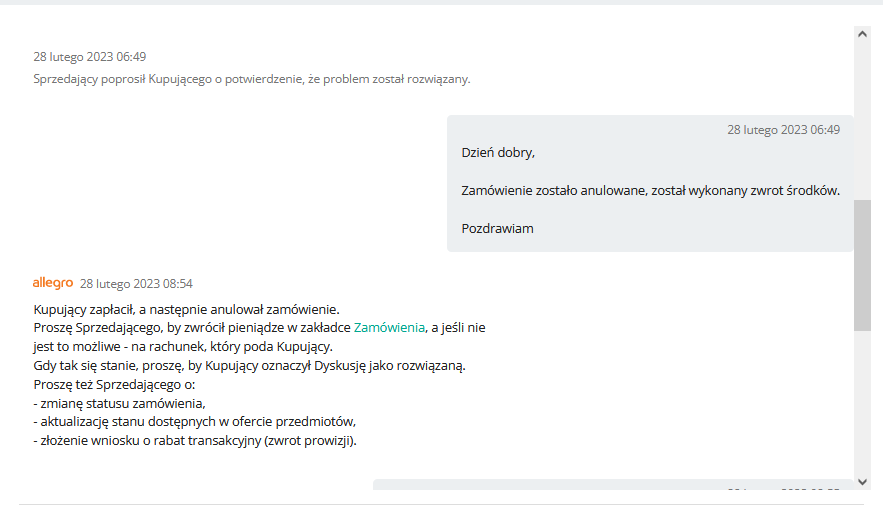883x505 pixels.
Task: Click the scrollbar track below the thumb
Action: click(x=862, y=400)
